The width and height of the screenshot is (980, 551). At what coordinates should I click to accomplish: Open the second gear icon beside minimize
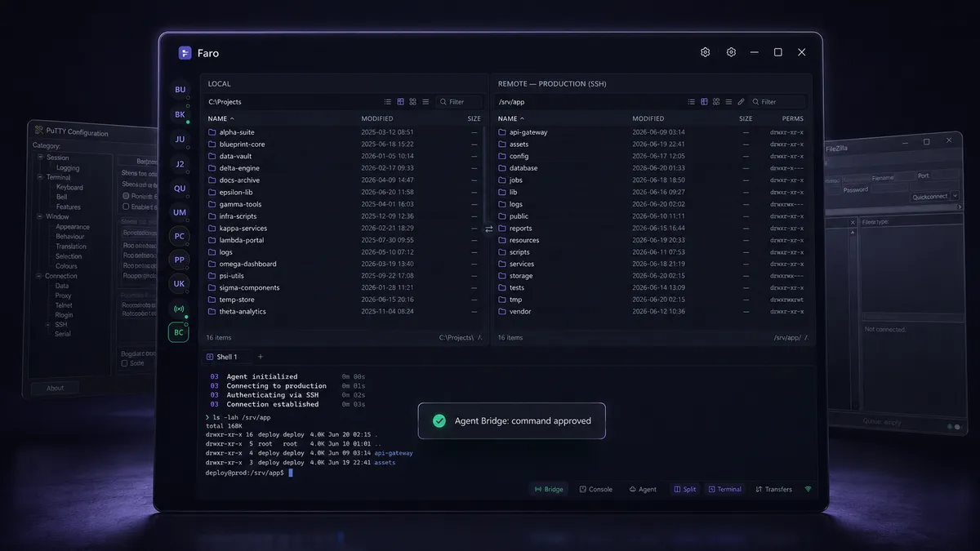731,52
